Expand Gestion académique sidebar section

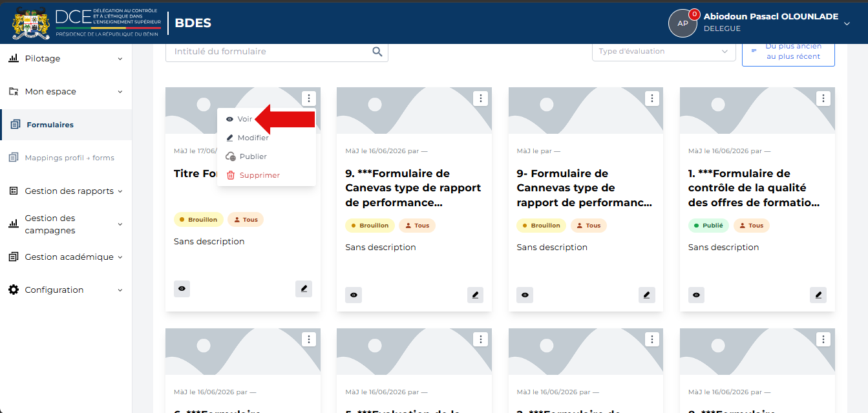click(x=66, y=257)
